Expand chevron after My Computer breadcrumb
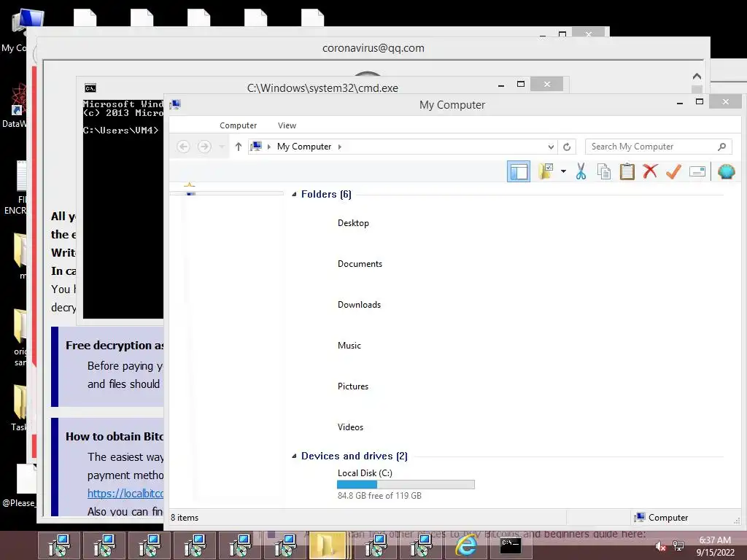This screenshot has width=747, height=560. point(340,147)
